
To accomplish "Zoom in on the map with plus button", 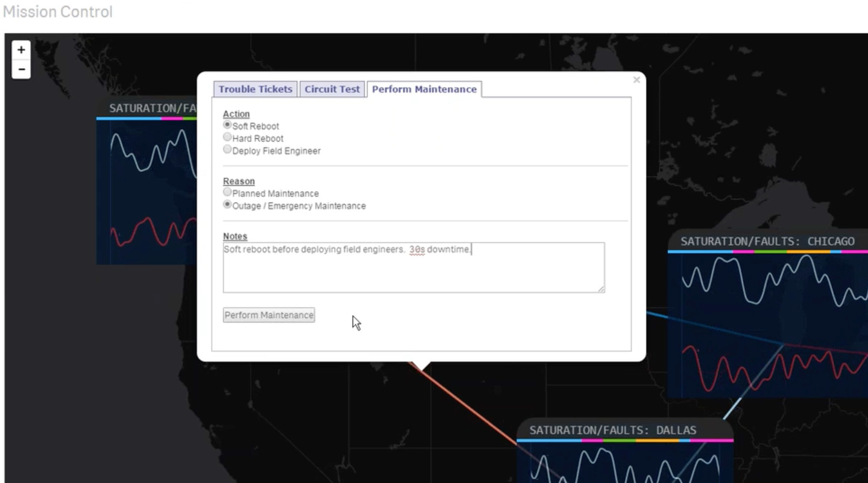I will pos(21,50).
